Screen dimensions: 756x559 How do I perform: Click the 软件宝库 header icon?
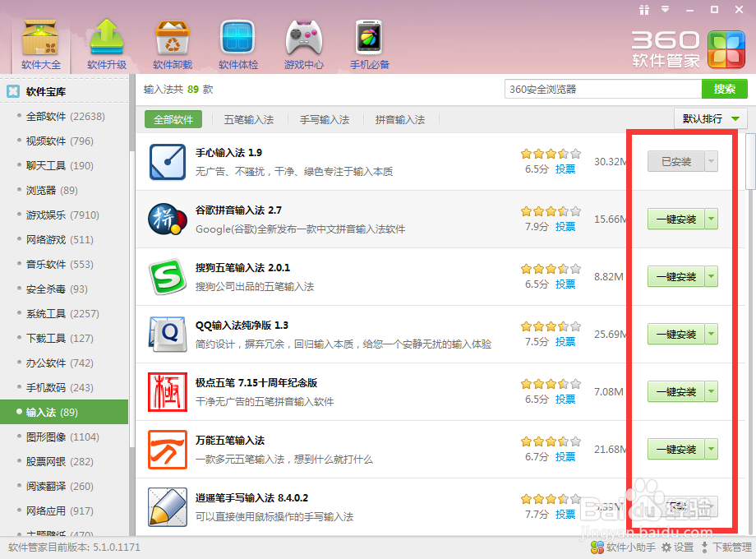click(x=13, y=91)
